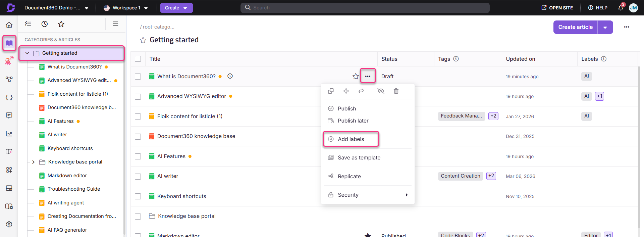Screen dimensions: 644x237
Task: Open the Settings gear icon in sidebar
Action: (x=9, y=224)
